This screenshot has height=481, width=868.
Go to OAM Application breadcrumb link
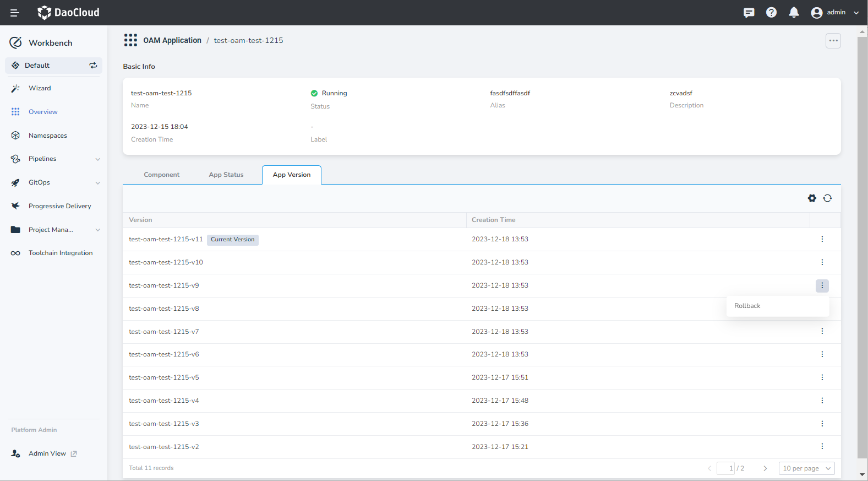coord(172,40)
